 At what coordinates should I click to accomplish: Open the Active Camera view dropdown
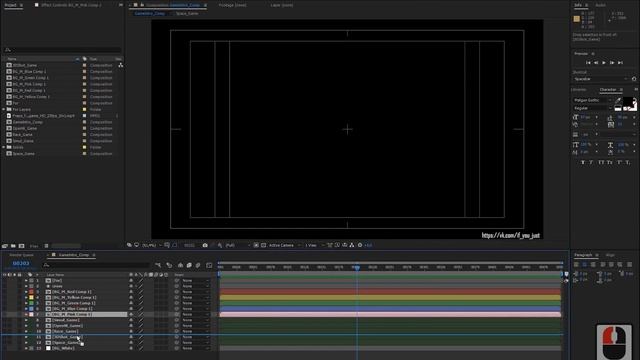pyautogui.click(x=284, y=245)
